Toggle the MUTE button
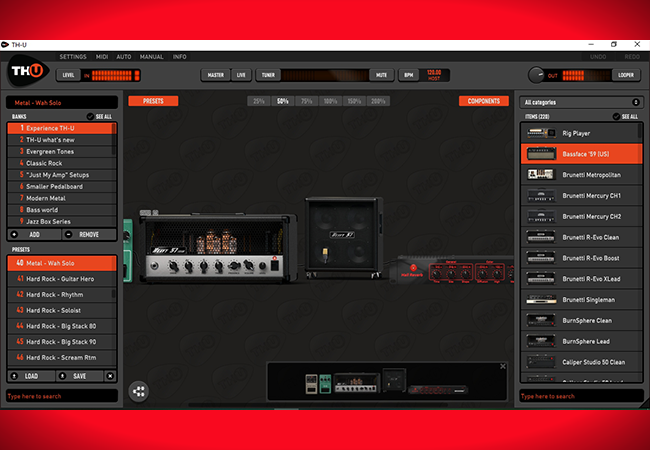 pos(381,75)
